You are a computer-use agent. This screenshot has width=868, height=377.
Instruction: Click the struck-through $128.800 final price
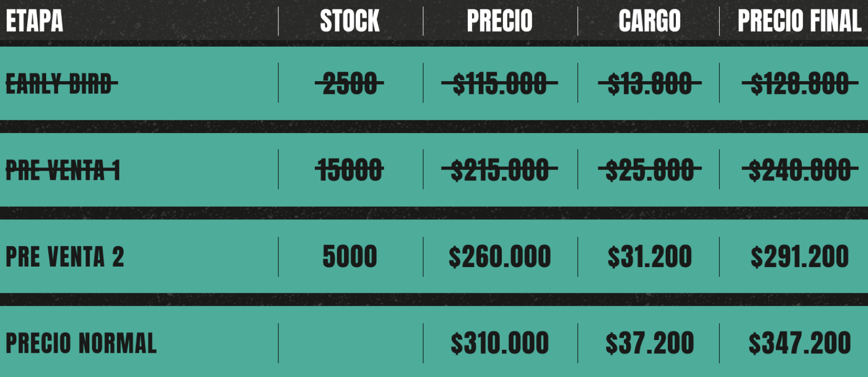coord(799,84)
